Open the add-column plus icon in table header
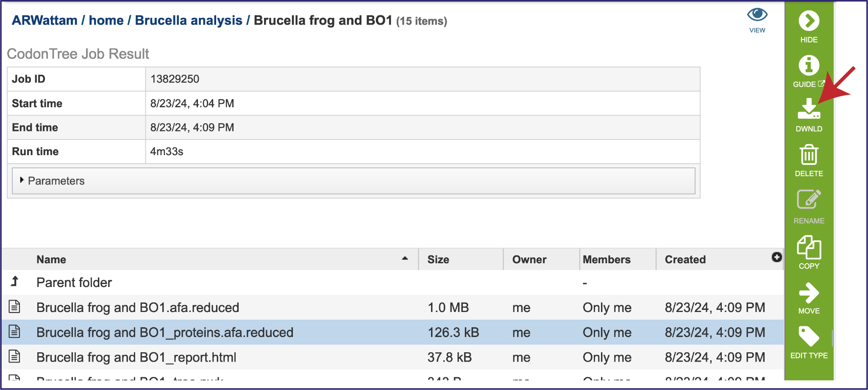 pos(776,257)
